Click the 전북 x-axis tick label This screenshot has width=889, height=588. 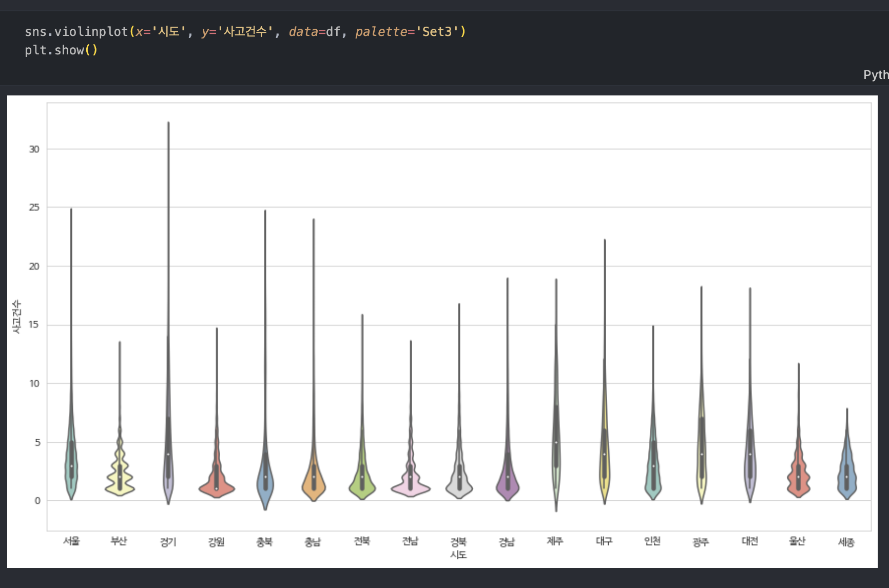point(362,541)
